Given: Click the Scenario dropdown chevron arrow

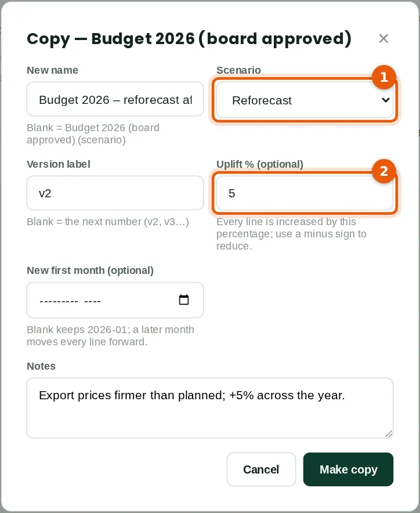Looking at the screenshot, I should point(386,100).
